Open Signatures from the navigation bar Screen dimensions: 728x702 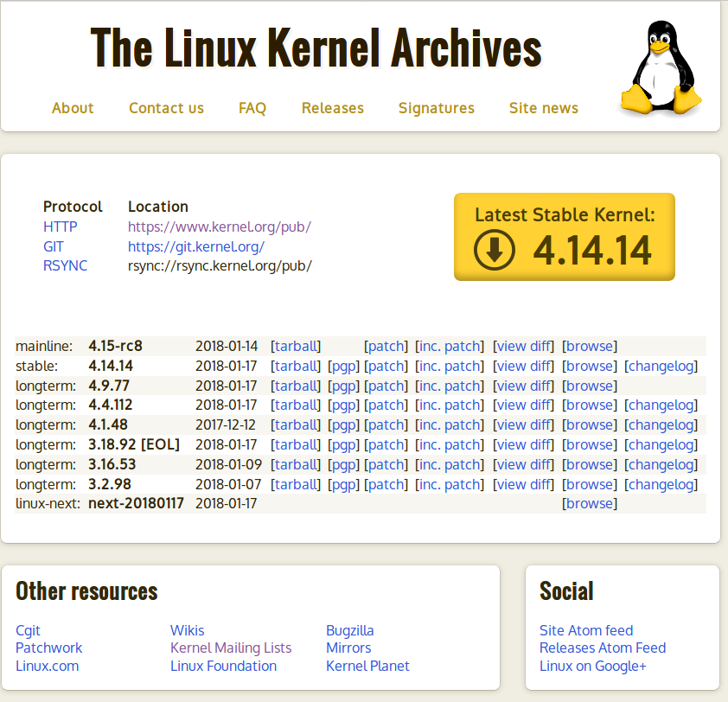pos(436,108)
